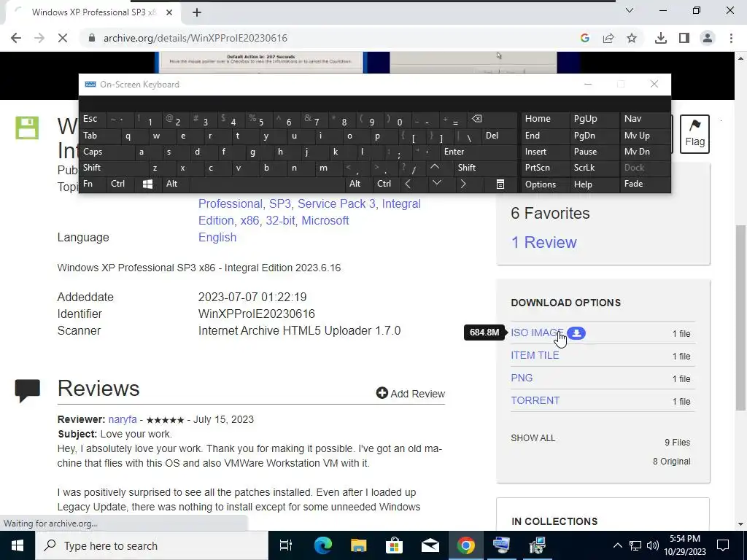747x560 pixels.
Task: Open reviewer naryfa profile
Action: tap(123, 419)
